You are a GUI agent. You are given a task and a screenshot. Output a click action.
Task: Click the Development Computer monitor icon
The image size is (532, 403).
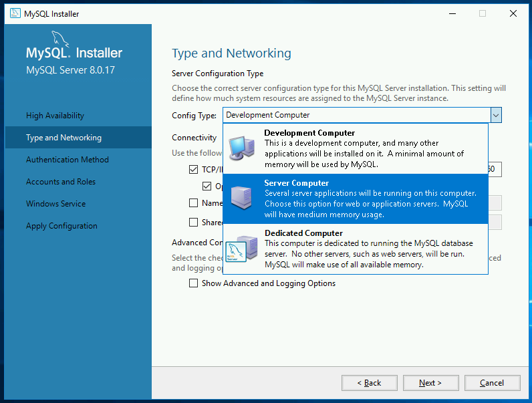pos(241,148)
